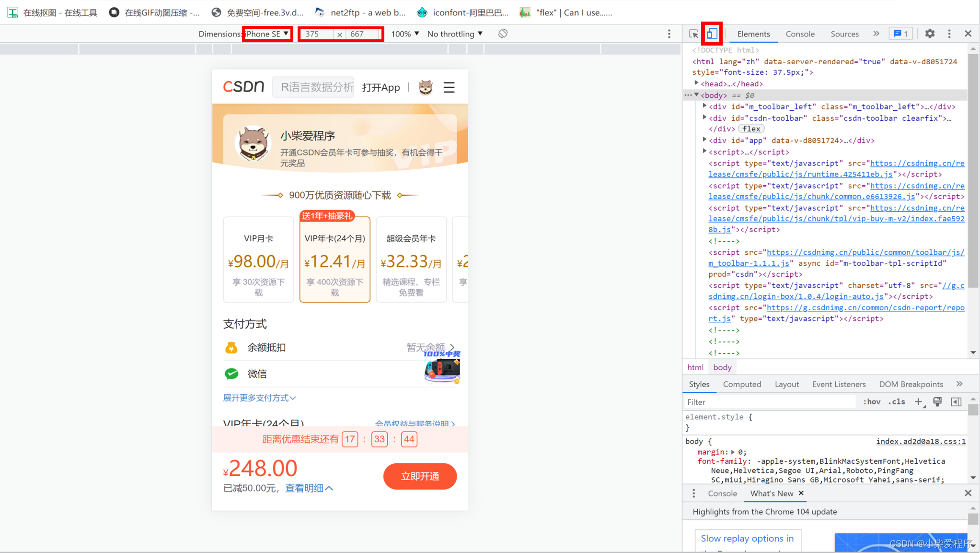Click the 100%中奖 prize thumbnail

tap(442, 367)
